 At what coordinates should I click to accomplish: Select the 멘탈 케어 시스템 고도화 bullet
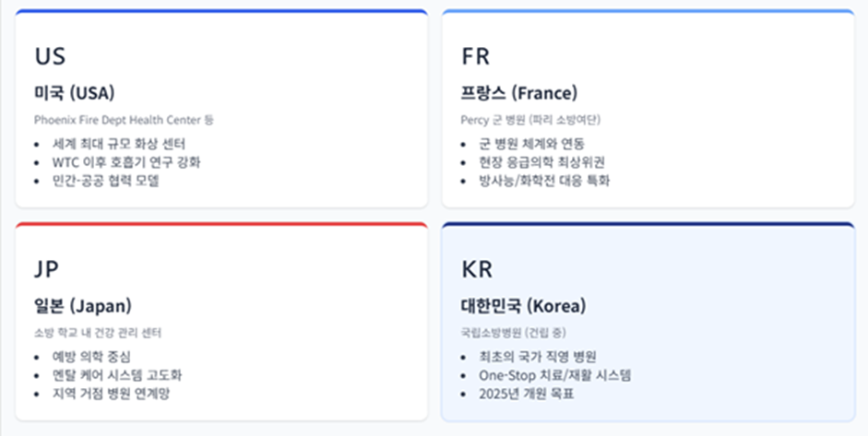coord(117,375)
